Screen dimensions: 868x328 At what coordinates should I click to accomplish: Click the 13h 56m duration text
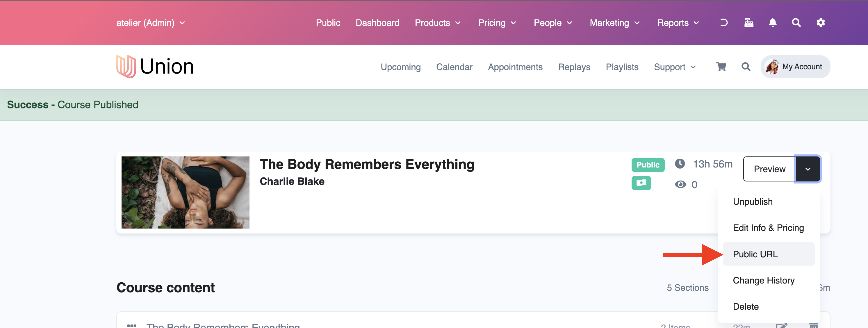click(x=713, y=164)
